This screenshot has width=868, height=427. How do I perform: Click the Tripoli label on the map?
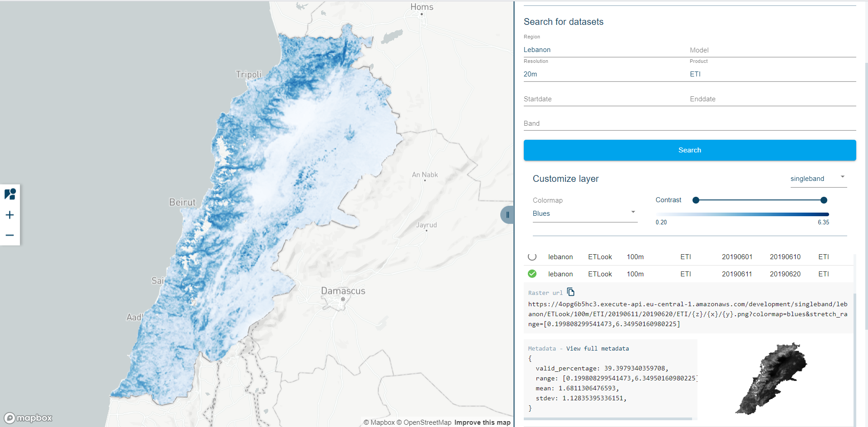click(x=248, y=74)
